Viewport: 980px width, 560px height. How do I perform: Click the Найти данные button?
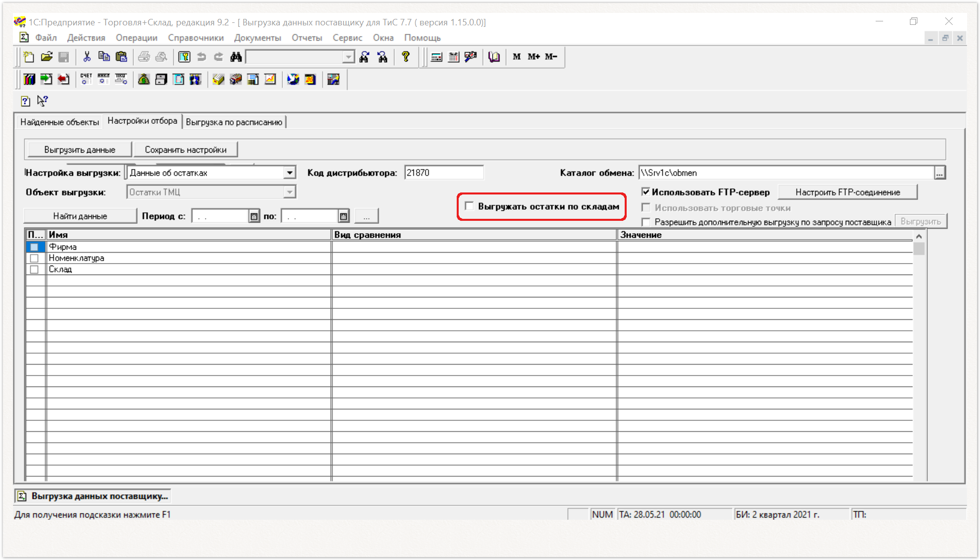80,216
